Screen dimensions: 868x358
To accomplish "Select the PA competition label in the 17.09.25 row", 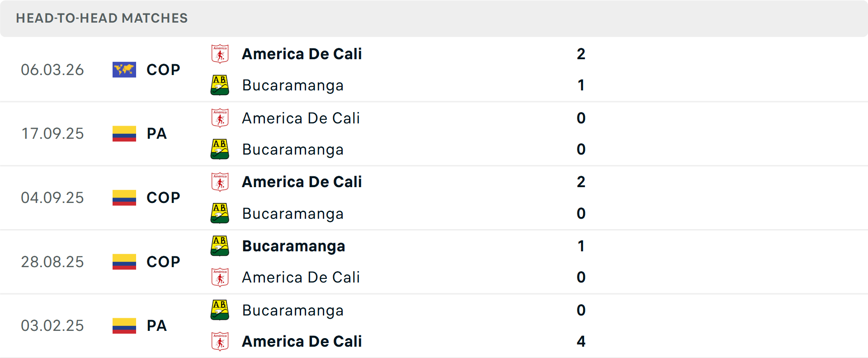I will pos(157,134).
